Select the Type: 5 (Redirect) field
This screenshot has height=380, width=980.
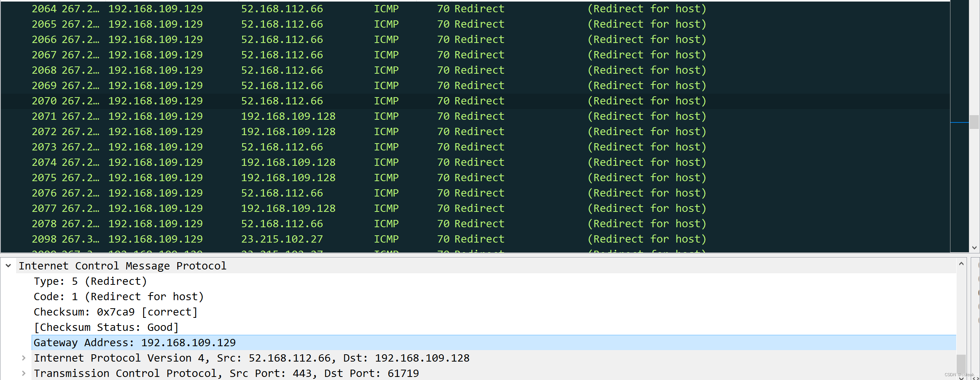pyautogui.click(x=90, y=281)
